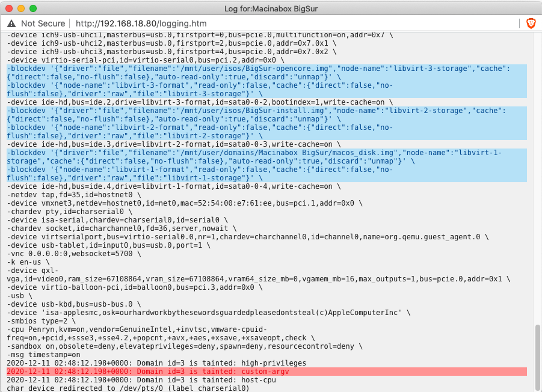The width and height of the screenshot is (542, 392).
Task: Click the 'virtio-serial-pci,id=virtio-serial0' line
Action: pyautogui.click(x=146, y=60)
